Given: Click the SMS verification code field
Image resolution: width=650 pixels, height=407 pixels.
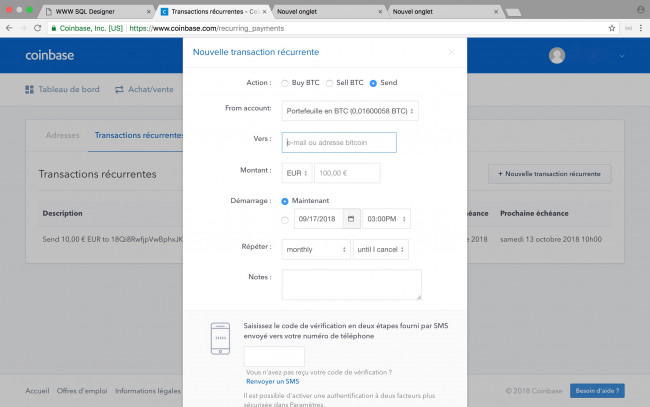Looking at the screenshot, I should 274,356.
